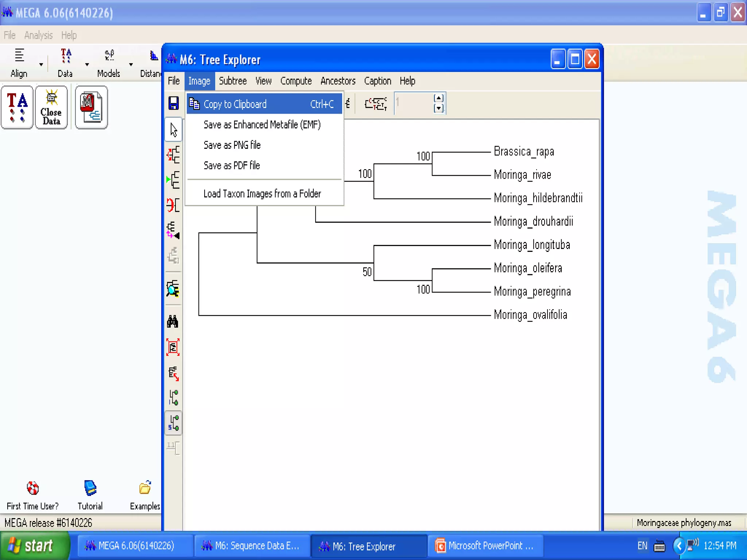Click the swap subtree red arrows icon
The width and height of the screenshot is (747, 560).
coord(174,205)
